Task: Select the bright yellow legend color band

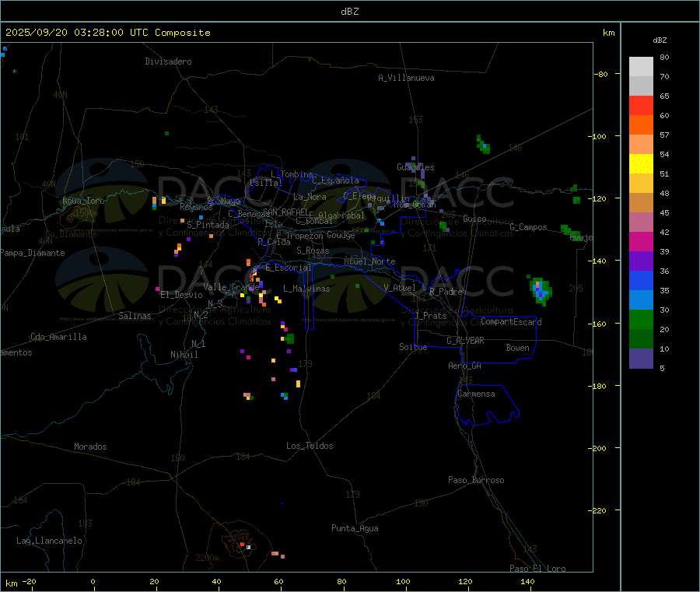Action: (x=641, y=163)
